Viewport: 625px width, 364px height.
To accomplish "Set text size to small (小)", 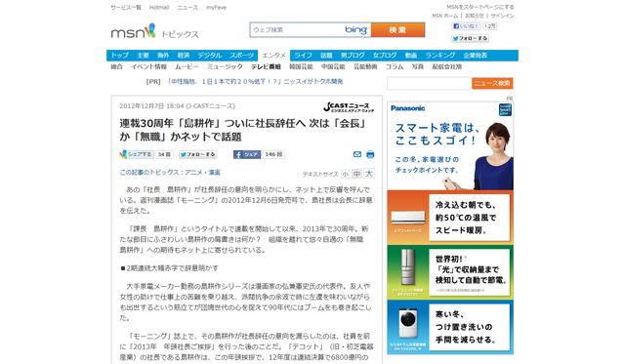I will tap(345, 174).
